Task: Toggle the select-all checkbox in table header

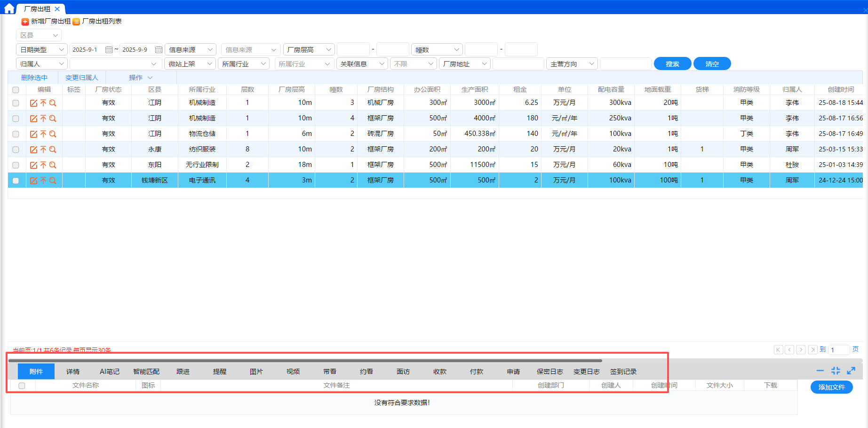Action: [x=16, y=90]
